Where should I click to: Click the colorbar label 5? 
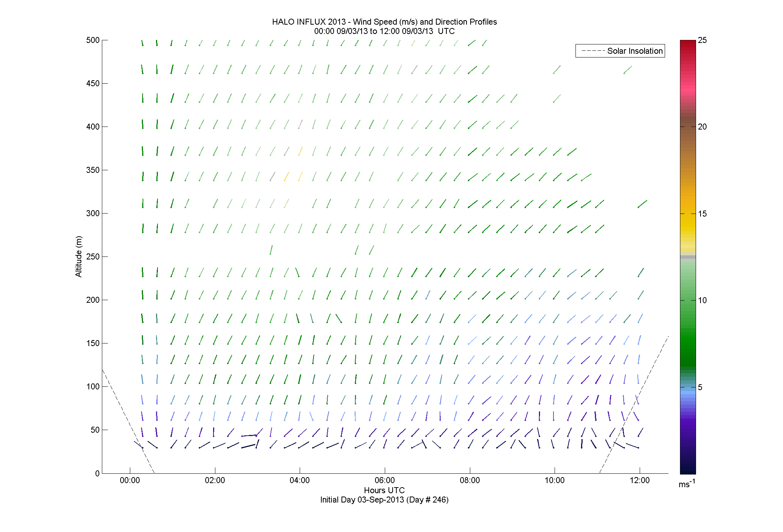pos(700,387)
